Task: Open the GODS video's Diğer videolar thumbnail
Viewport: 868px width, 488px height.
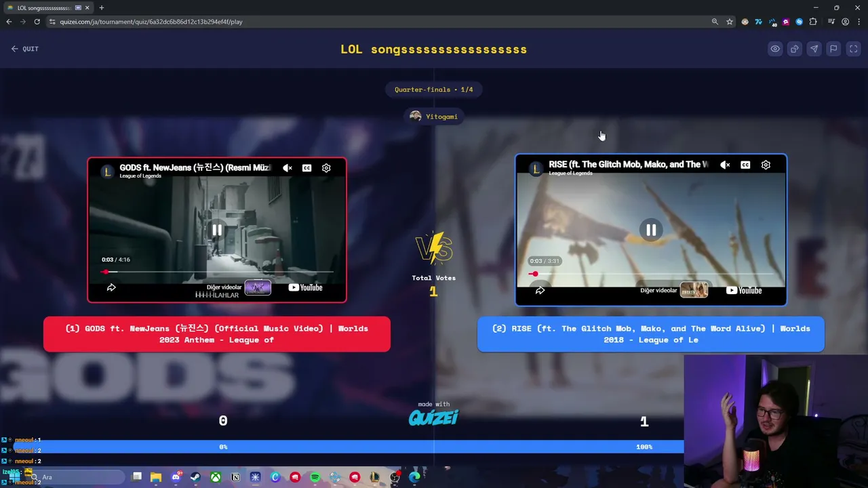Action: click(x=258, y=287)
